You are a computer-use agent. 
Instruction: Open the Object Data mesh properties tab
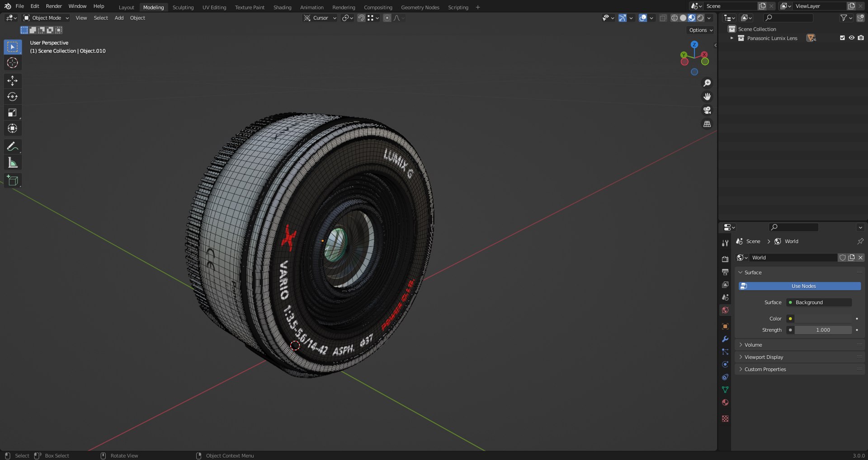point(725,390)
